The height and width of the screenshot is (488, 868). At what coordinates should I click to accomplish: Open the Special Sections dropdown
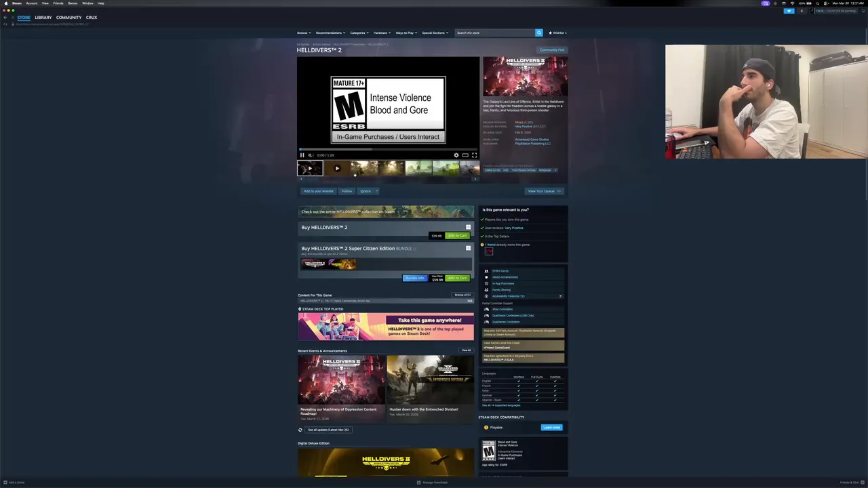[435, 33]
